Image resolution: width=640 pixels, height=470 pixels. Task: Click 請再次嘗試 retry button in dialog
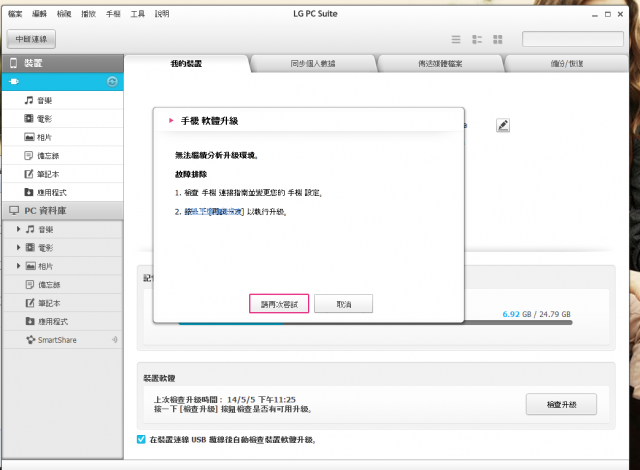[x=279, y=304]
